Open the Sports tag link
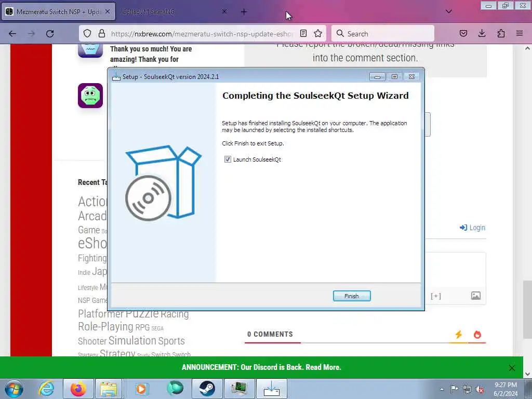 coord(171,341)
